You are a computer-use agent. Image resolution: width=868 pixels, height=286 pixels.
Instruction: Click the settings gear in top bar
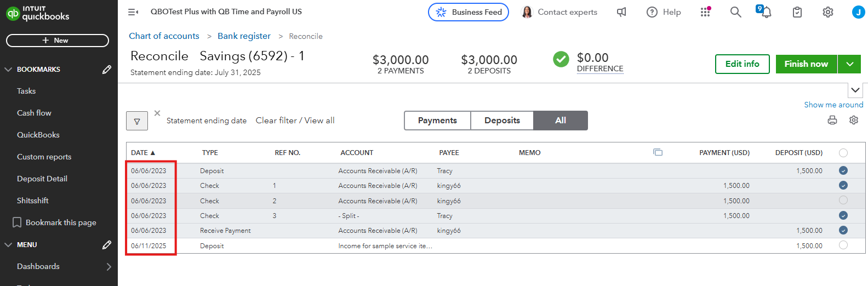pyautogui.click(x=827, y=12)
